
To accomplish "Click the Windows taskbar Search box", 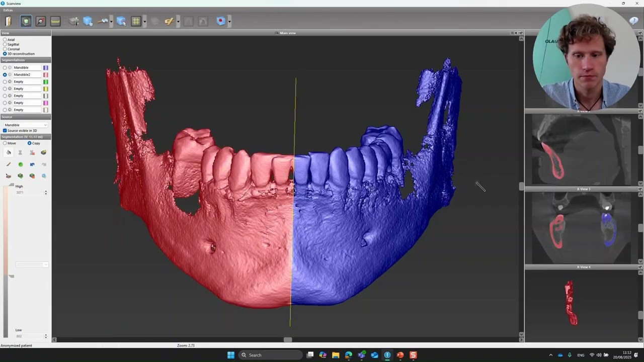I will (x=271, y=355).
